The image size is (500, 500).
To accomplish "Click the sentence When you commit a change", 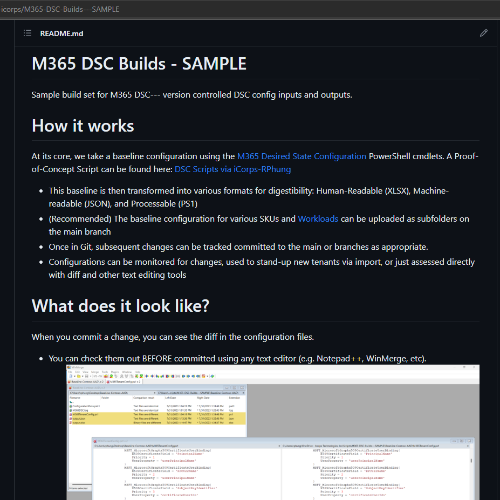I will [x=173, y=337].
